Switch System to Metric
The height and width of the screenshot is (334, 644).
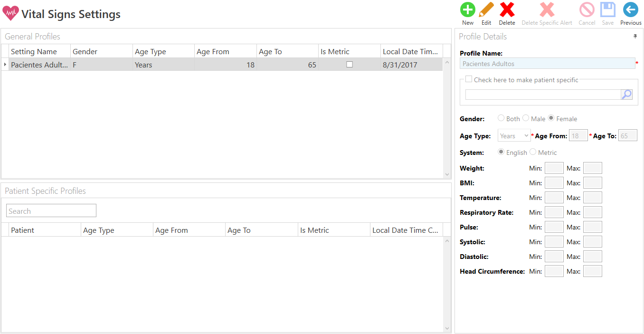click(x=533, y=152)
